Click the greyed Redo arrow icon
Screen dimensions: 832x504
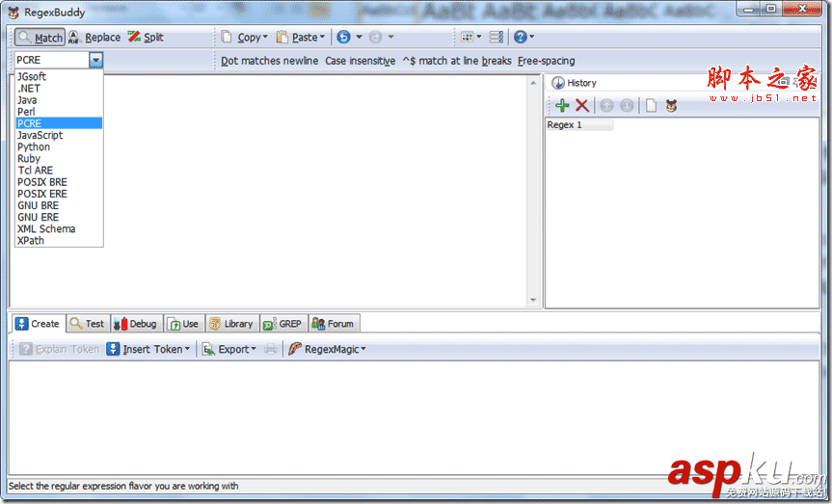point(375,38)
